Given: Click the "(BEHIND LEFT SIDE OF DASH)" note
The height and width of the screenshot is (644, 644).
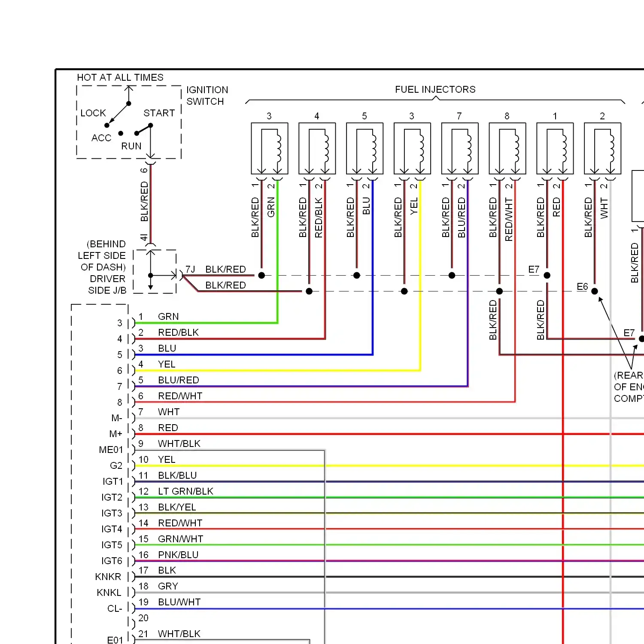Looking at the screenshot, I should tap(102, 255).
